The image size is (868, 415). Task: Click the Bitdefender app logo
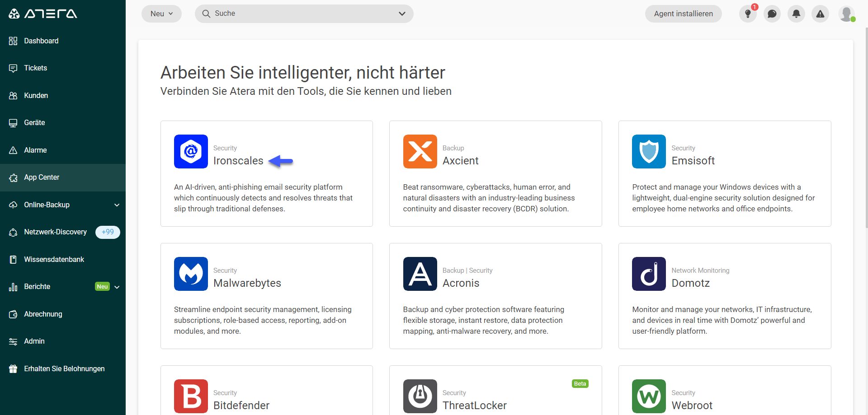pos(191,396)
